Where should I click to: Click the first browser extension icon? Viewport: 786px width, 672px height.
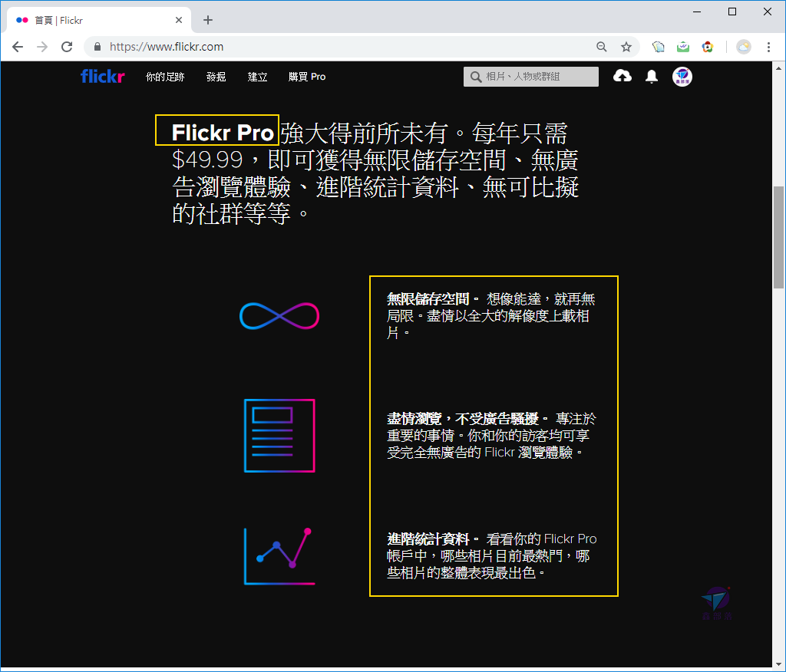[x=658, y=47]
